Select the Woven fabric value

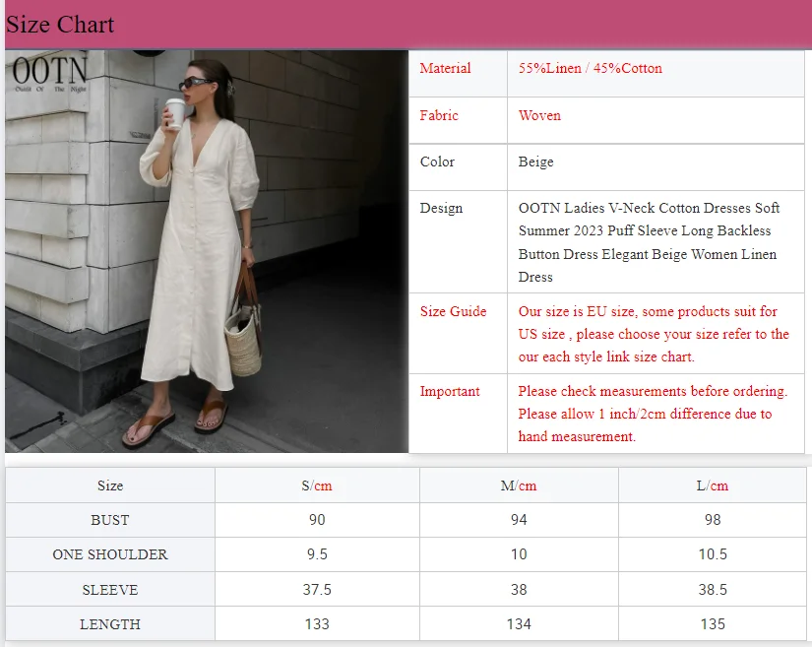tap(539, 115)
